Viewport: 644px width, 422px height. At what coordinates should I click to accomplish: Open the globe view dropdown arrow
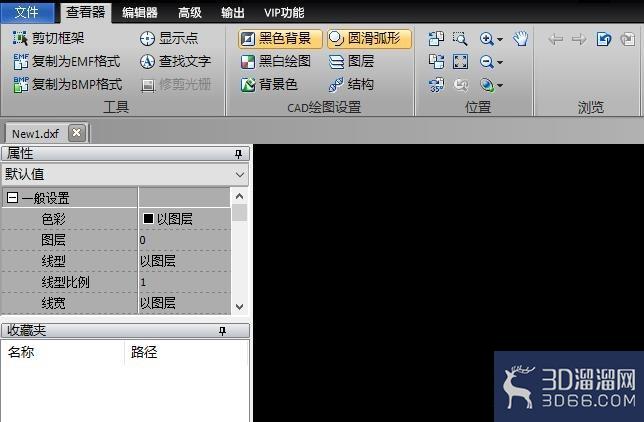[500, 86]
